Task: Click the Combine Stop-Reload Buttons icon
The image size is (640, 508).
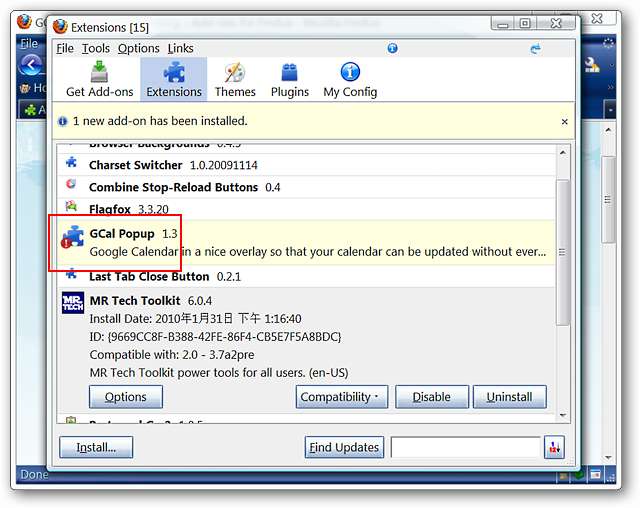Action: click(x=71, y=184)
